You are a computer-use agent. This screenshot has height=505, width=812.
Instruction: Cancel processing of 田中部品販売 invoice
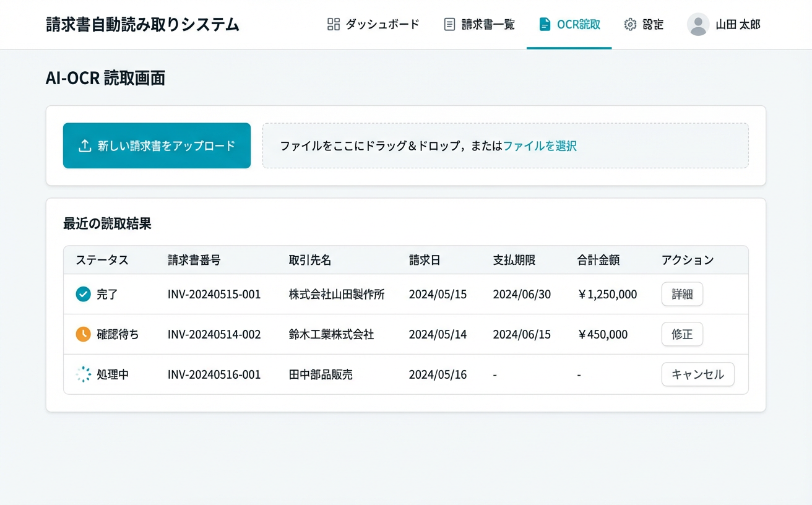click(698, 374)
